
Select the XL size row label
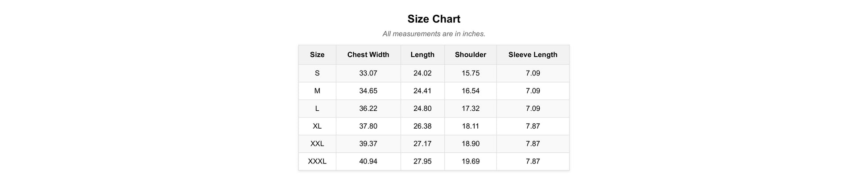coord(317,126)
